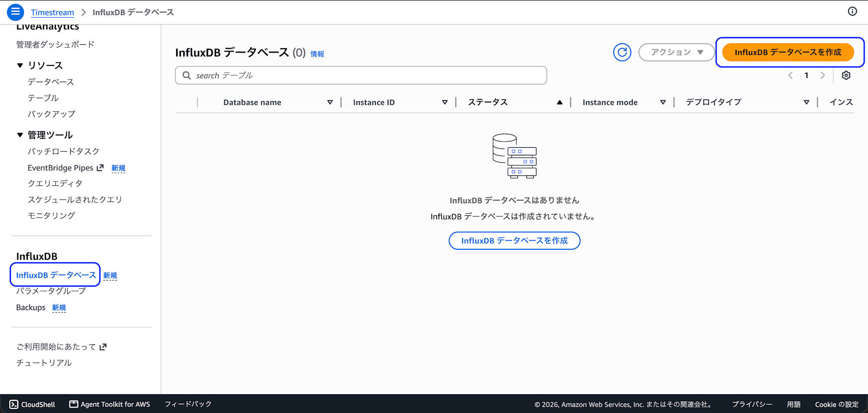Click orange InfluxDB データベースを作成 button
868x413 pixels.
tap(788, 53)
